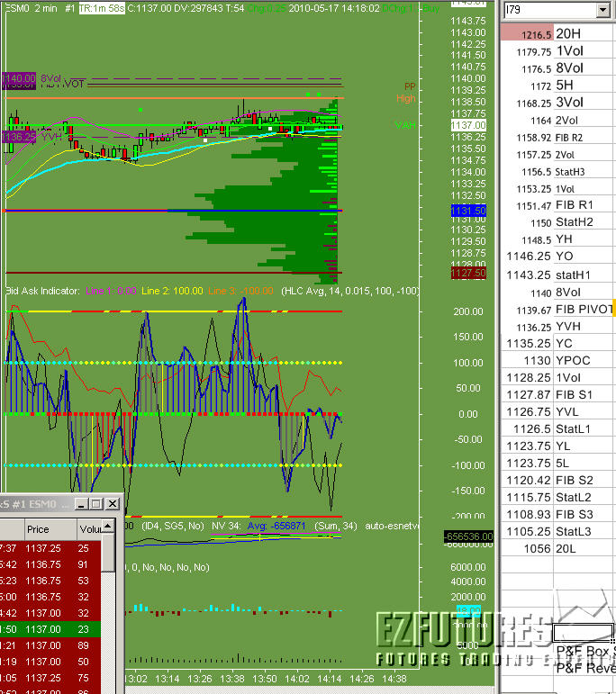
Task: Click the orange High label on chart
Action: tap(405, 98)
